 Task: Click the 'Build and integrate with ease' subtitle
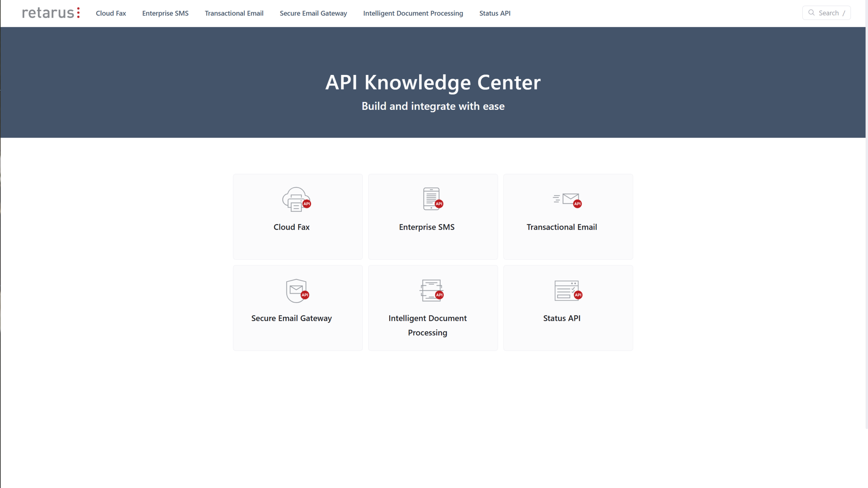[x=433, y=106]
